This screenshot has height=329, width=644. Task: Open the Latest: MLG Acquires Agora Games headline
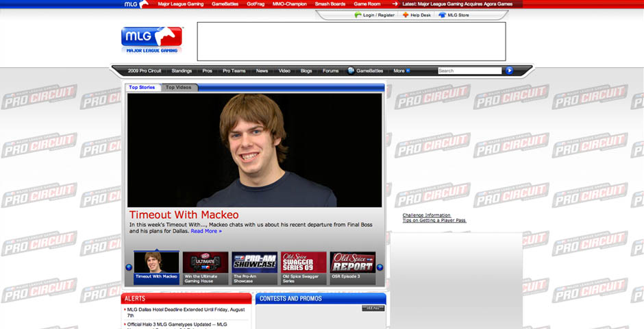[458, 4]
